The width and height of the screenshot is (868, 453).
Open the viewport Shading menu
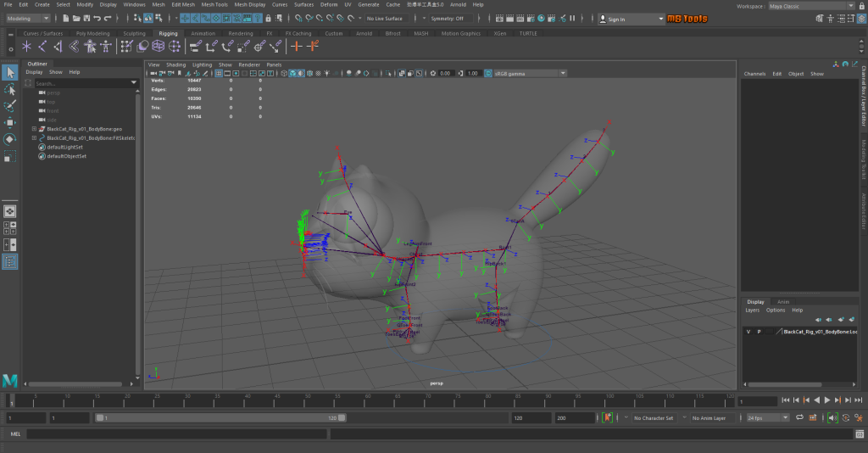tap(175, 64)
